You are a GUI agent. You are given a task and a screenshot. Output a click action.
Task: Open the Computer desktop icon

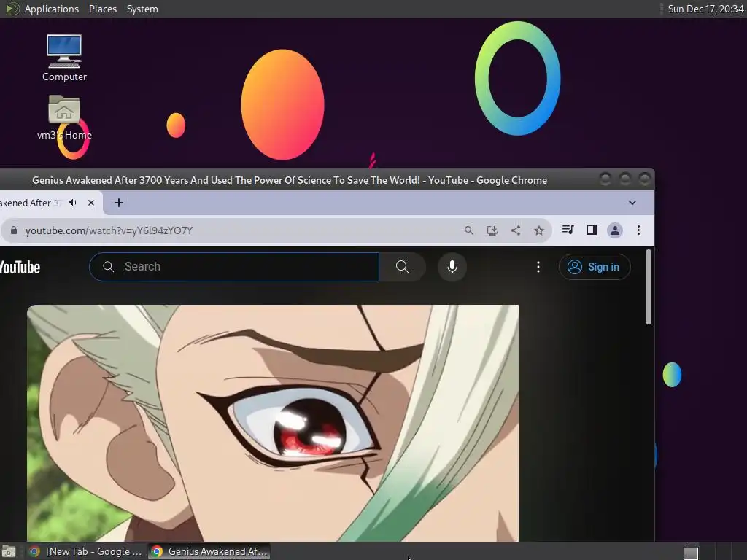pyautogui.click(x=64, y=58)
